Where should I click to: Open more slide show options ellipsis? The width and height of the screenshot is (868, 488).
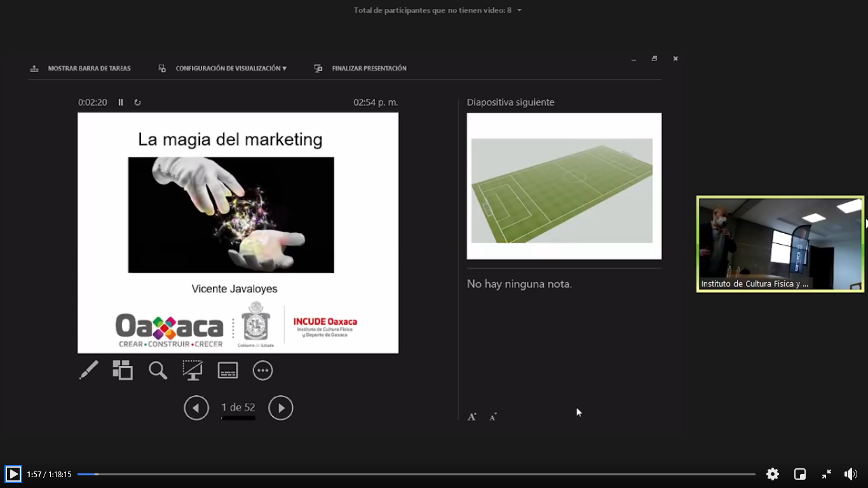click(262, 370)
